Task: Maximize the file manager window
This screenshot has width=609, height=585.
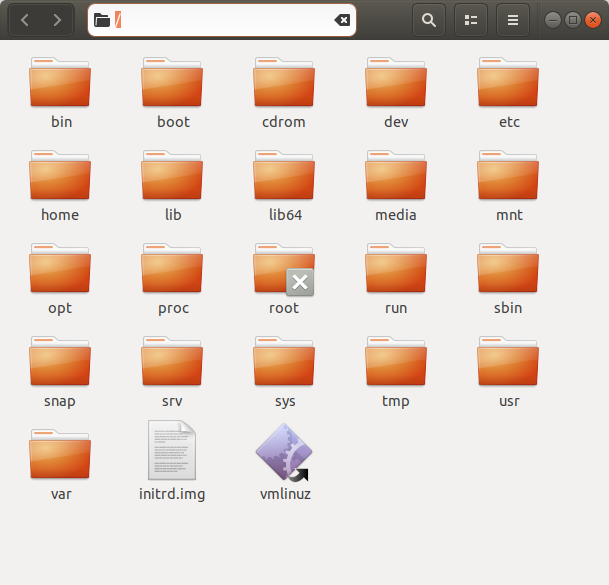Action: (x=573, y=20)
